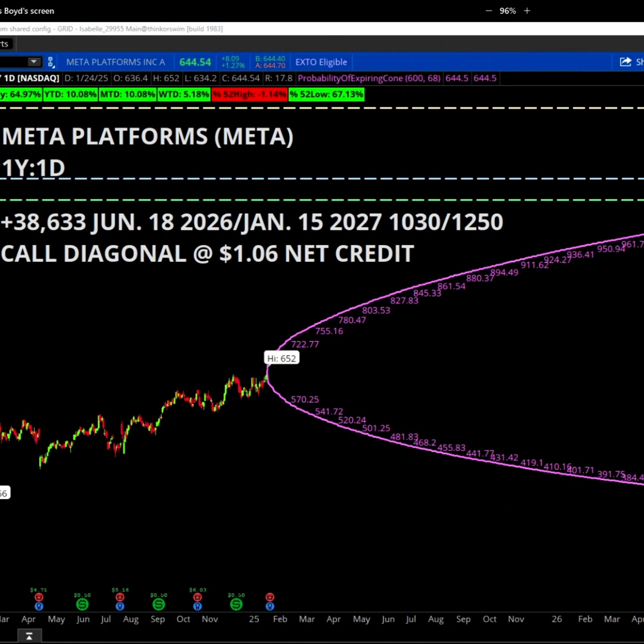Click the 722.77 upper cone value

tap(305, 344)
